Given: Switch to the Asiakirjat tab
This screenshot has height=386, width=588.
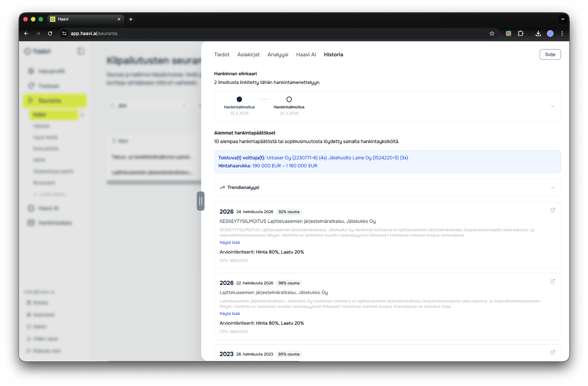Looking at the screenshot, I should [248, 55].
